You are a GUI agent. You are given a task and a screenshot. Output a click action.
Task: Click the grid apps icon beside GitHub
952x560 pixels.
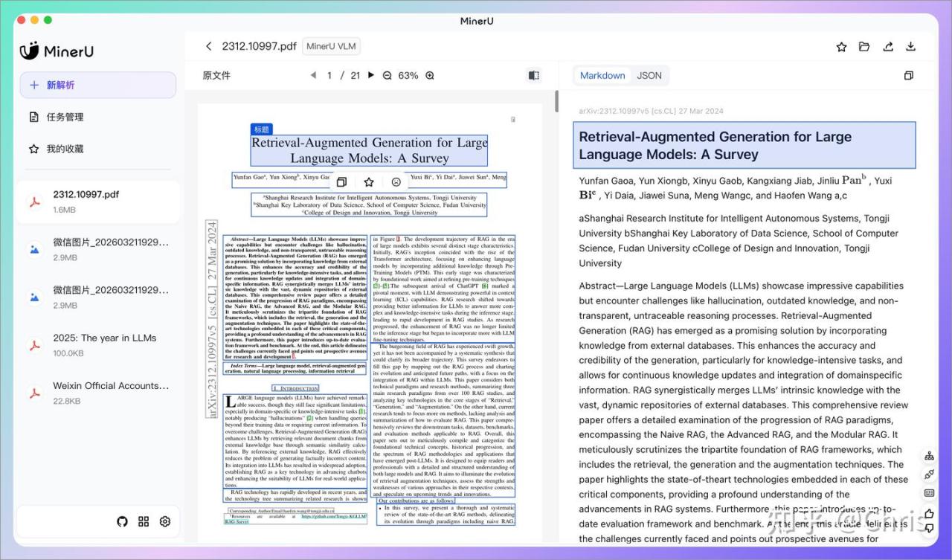pyautogui.click(x=144, y=521)
